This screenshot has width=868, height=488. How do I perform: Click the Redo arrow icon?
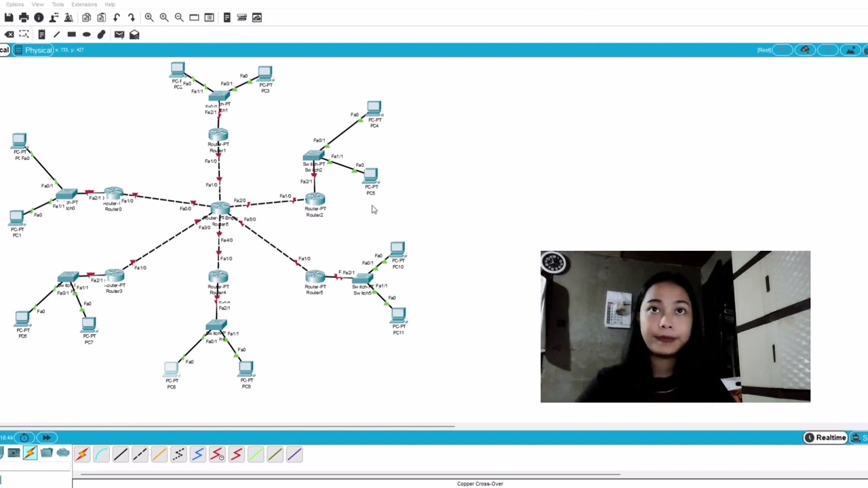132,18
